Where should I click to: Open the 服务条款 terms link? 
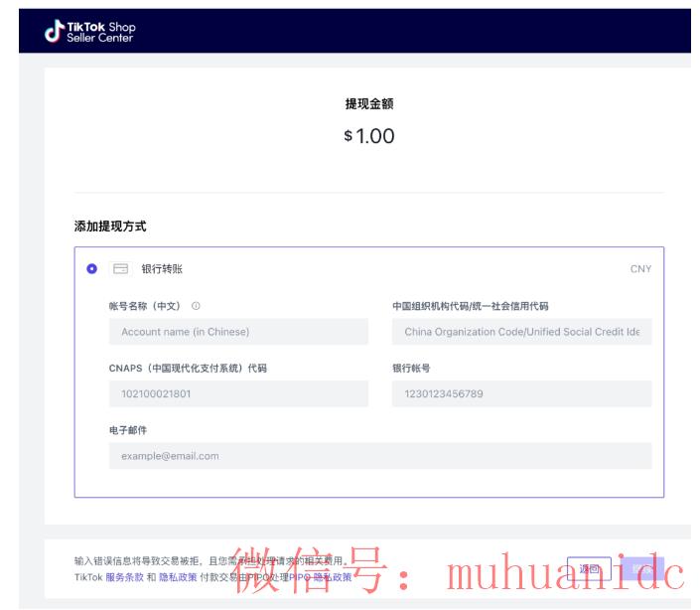pyautogui.click(x=124, y=577)
